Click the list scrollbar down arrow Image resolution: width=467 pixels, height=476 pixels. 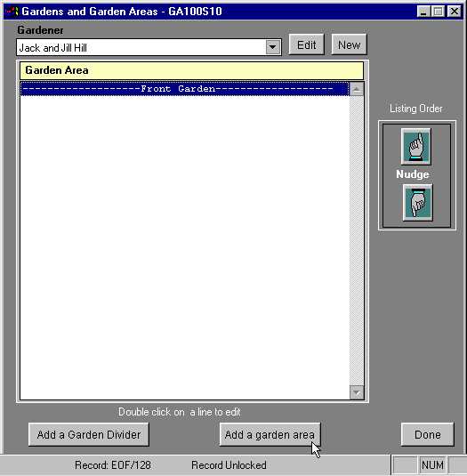click(x=357, y=392)
